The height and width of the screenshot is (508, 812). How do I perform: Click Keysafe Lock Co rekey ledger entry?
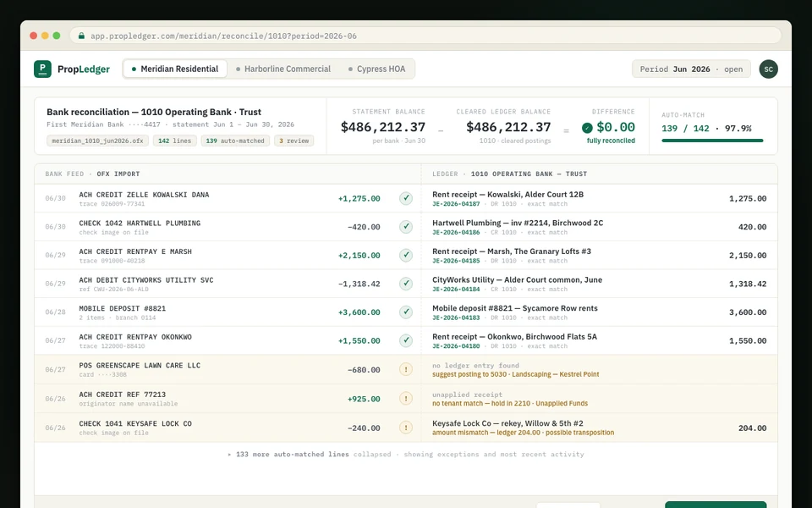(x=507, y=423)
